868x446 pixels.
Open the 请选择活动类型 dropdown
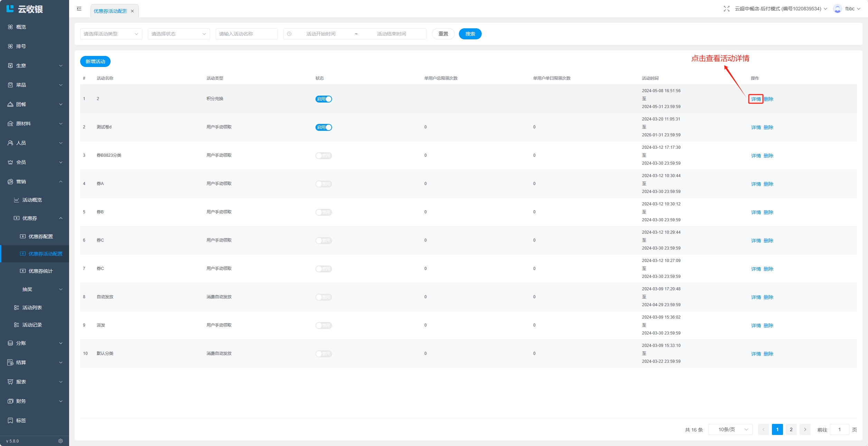(111, 34)
